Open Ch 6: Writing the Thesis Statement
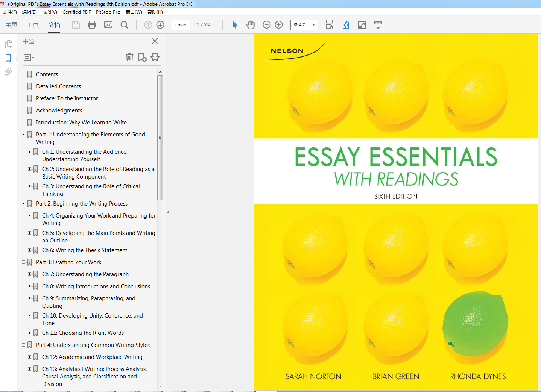The width and height of the screenshot is (541, 392). click(x=85, y=250)
